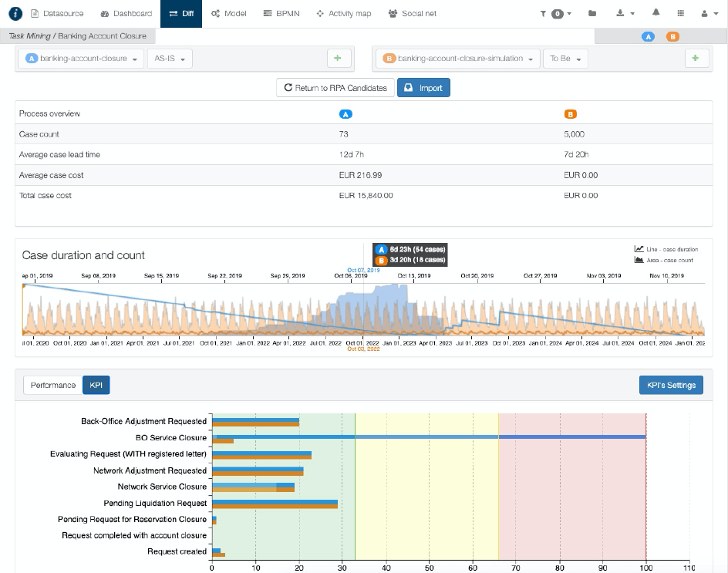Click the blue A badge beside breadcrumb bar
The image size is (728, 573).
coord(648,37)
